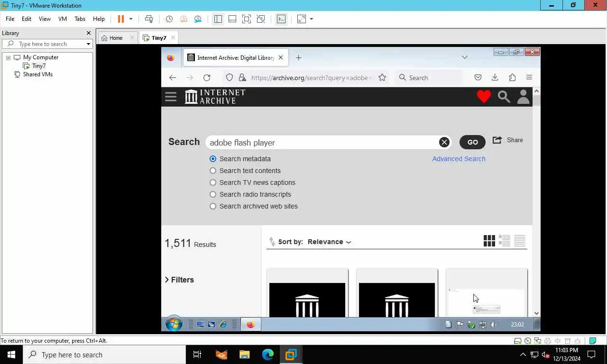Screen dimensions: 607x364
Task: Open the Sort by Relevance dropdown
Action: [329, 242]
